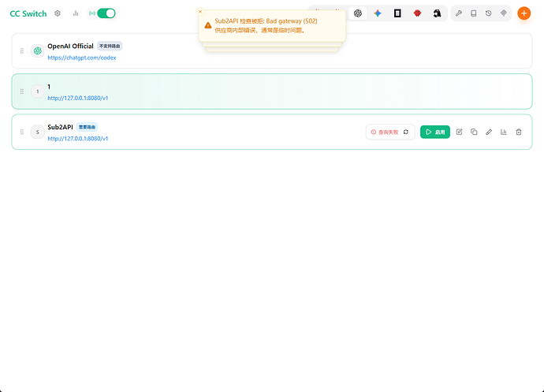544x392 pixels.
Task: Open the history clock icon
Action: (x=489, y=13)
